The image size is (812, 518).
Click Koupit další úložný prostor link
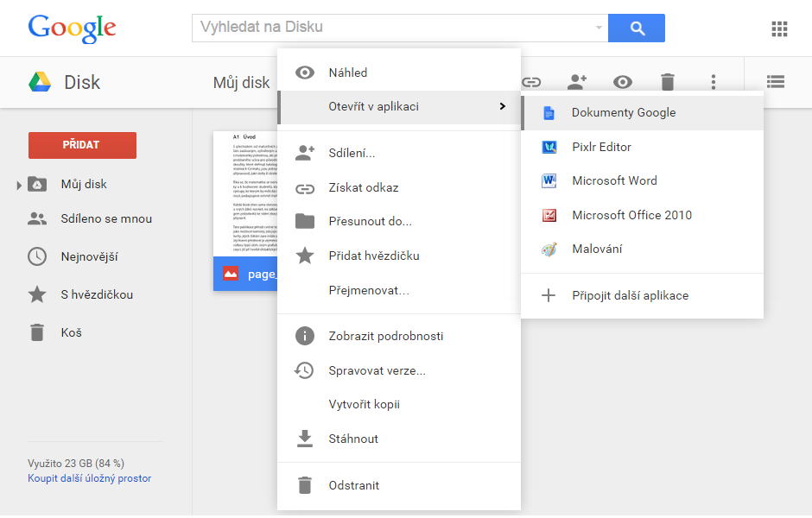[90, 478]
